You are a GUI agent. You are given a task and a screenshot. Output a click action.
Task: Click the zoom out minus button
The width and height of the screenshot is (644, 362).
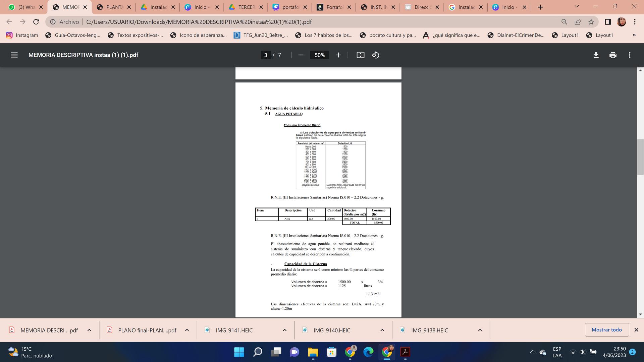coord(301,55)
